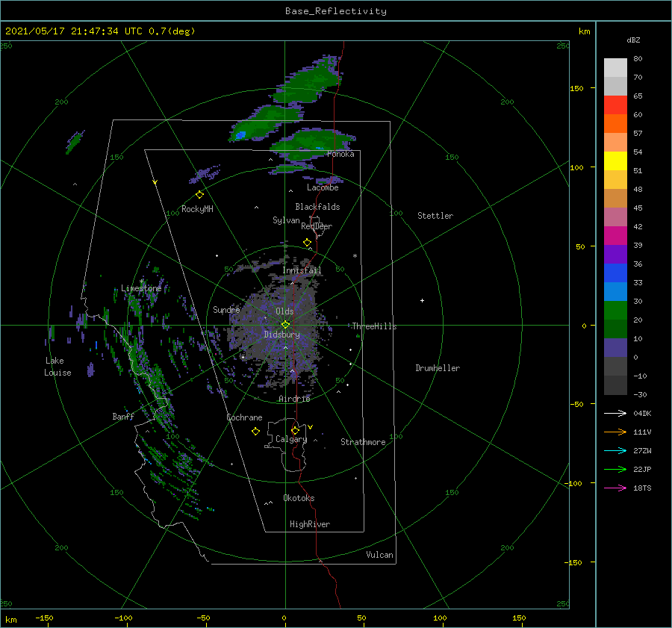672x628 pixels.
Task: Click the RockyMH label
Action: (197, 209)
